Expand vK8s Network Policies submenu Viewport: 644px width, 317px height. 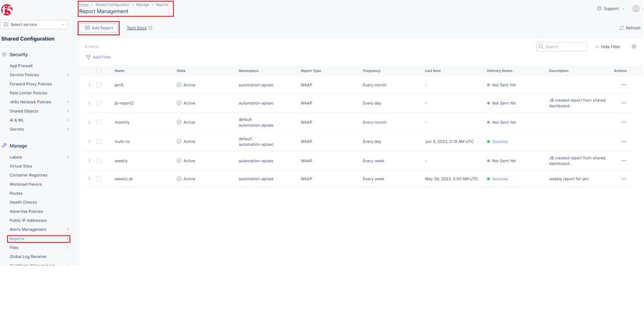pyautogui.click(x=39, y=102)
